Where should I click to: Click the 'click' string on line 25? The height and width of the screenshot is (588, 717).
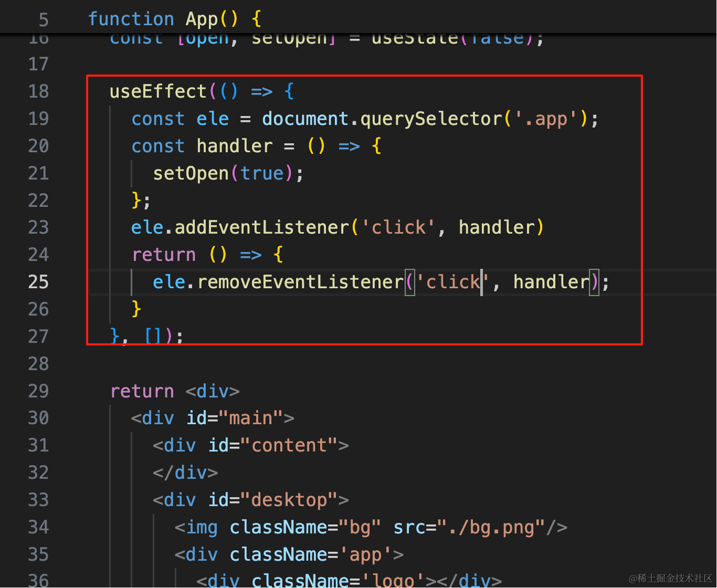pos(453,282)
